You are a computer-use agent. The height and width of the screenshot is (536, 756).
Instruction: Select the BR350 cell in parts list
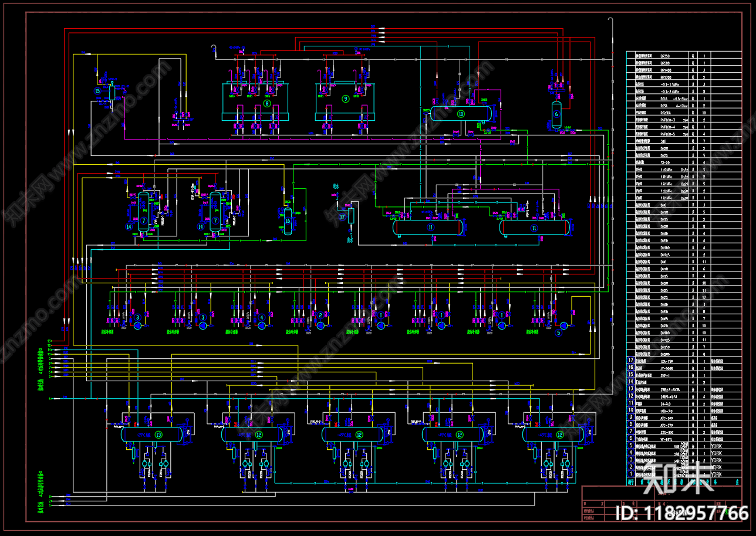[x=665, y=56]
